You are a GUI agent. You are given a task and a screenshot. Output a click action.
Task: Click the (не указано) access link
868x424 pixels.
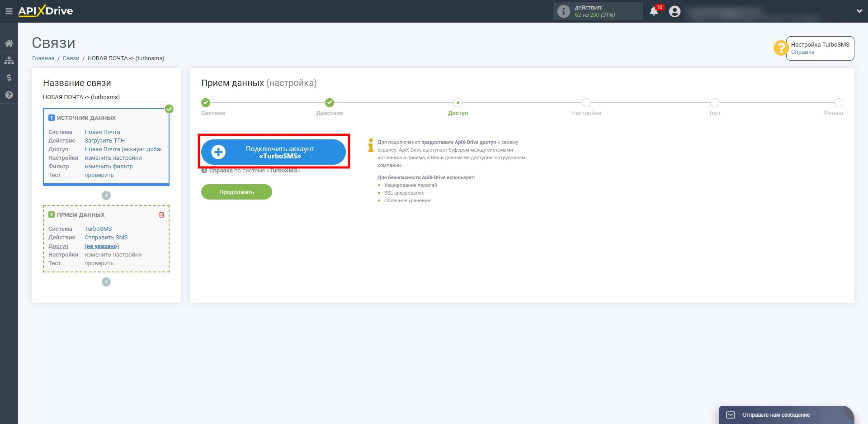(102, 246)
